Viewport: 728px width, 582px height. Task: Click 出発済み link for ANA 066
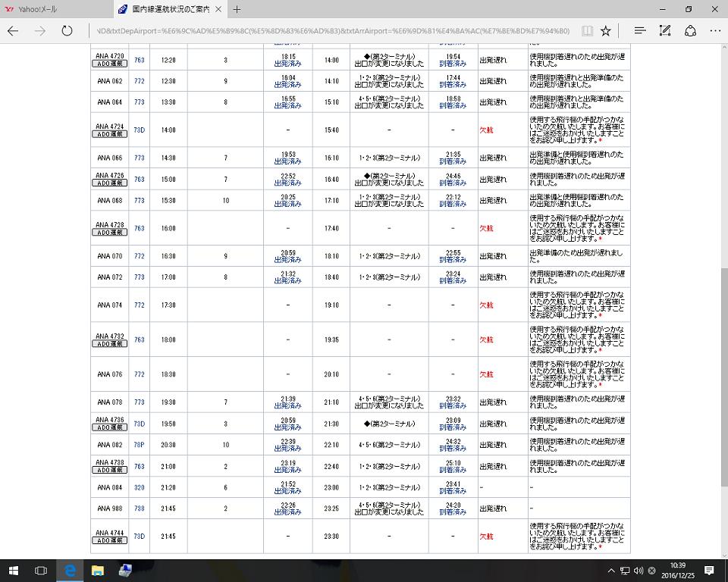pos(288,161)
